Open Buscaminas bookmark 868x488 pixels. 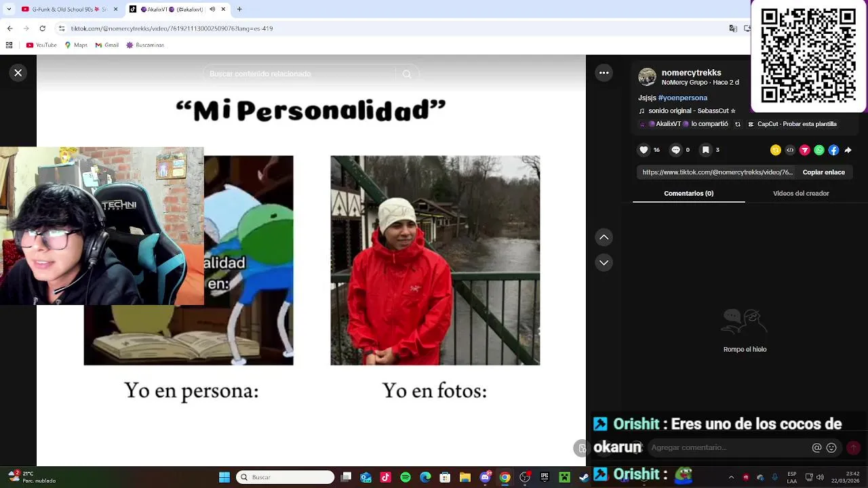[x=145, y=45]
